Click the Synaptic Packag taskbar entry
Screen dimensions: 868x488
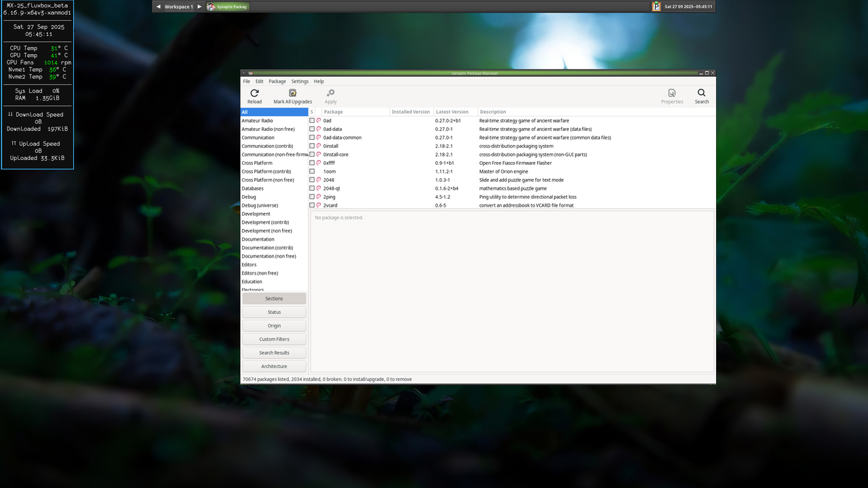(x=228, y=7)
